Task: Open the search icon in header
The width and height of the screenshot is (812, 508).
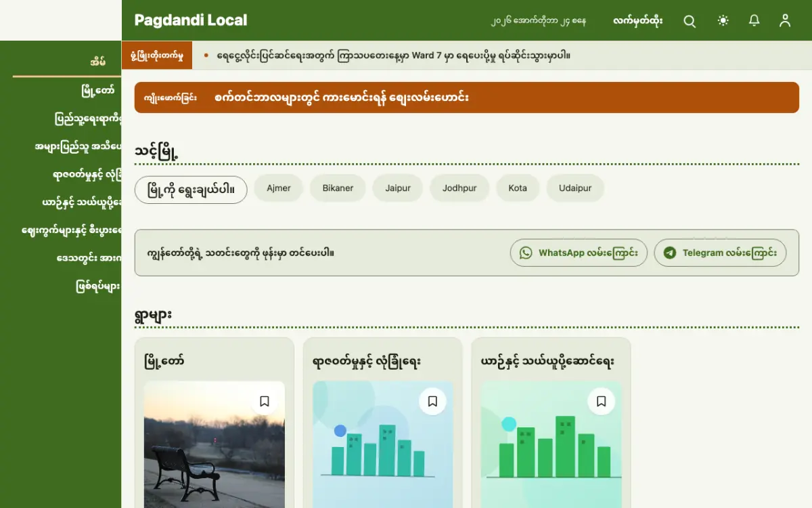Action: click(690, 21)
